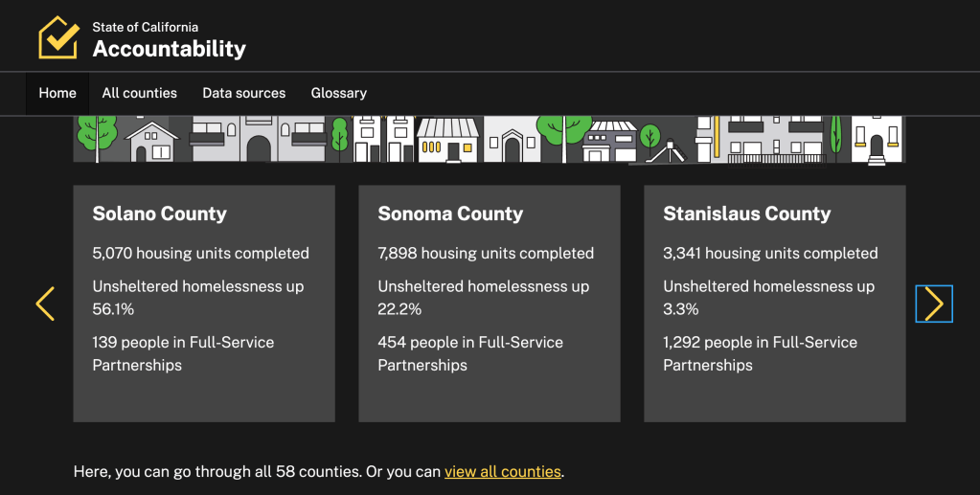Open the Data sources page
Screen dimensions: 980x495
point(243,93)
